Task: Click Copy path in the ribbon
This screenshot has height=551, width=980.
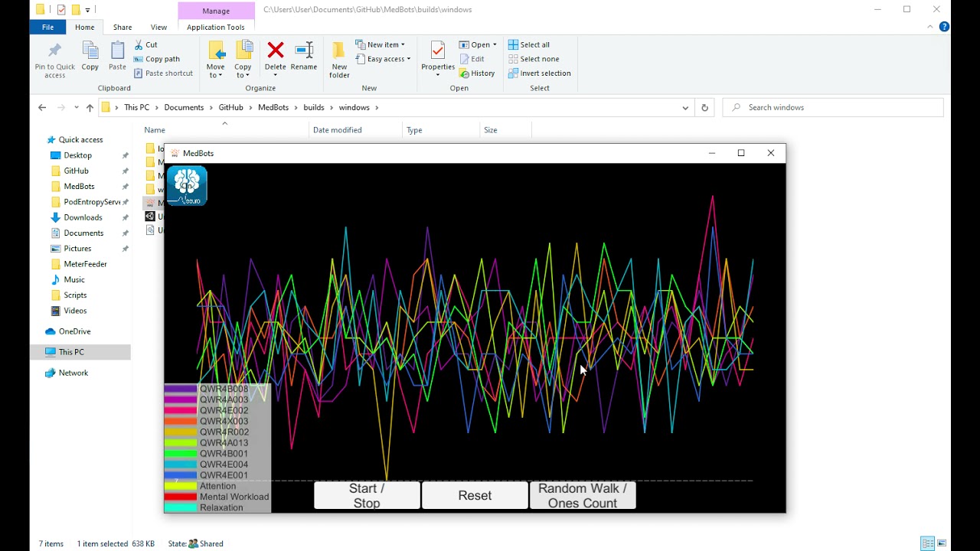Action: (157, 59)
